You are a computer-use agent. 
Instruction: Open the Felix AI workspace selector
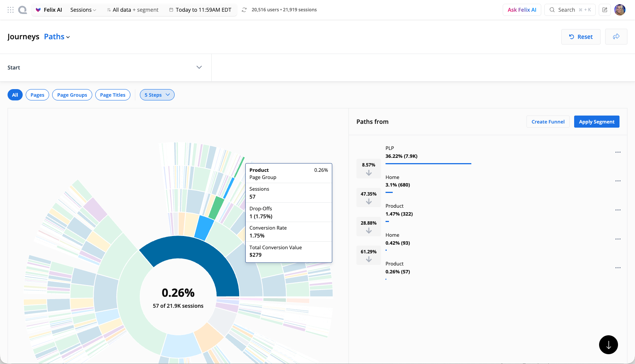coord(49,10)
